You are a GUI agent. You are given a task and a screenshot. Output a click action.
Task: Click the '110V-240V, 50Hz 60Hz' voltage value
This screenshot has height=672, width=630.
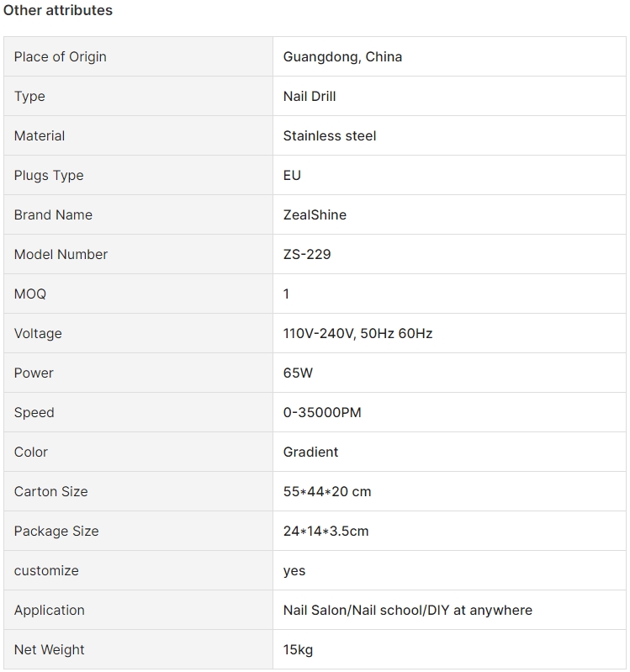tap(357, 334)
